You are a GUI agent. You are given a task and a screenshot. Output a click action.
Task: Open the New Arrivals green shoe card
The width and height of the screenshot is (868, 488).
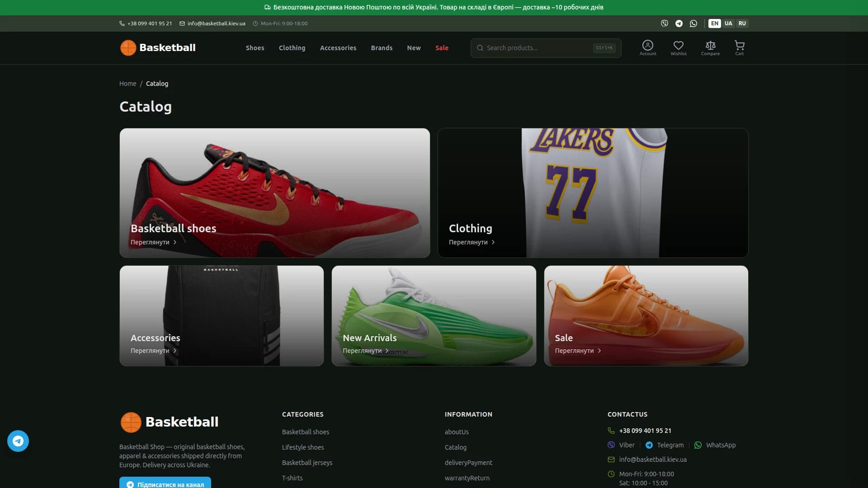[434, 316]
